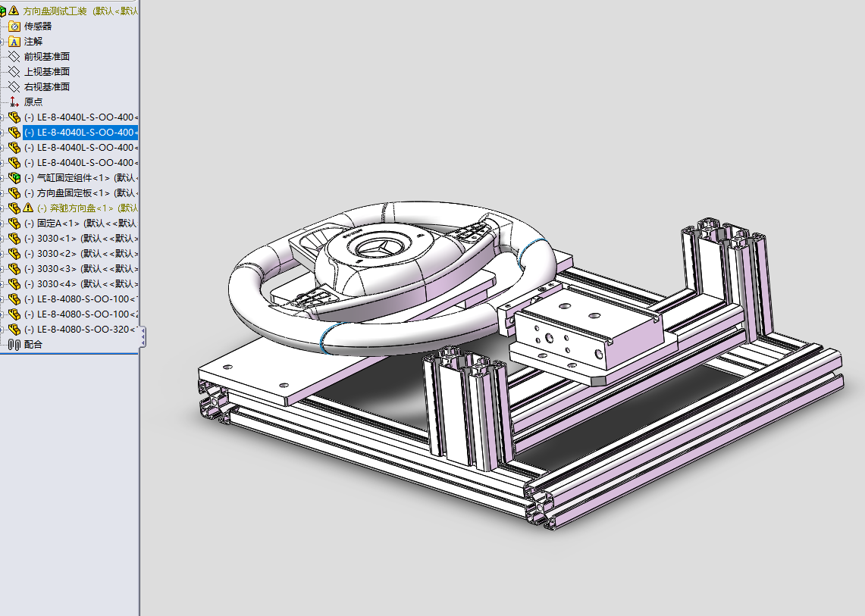Expand the 气缸固定组件<1> node
This screenshot has height=616, width=865.
point(2,177)
